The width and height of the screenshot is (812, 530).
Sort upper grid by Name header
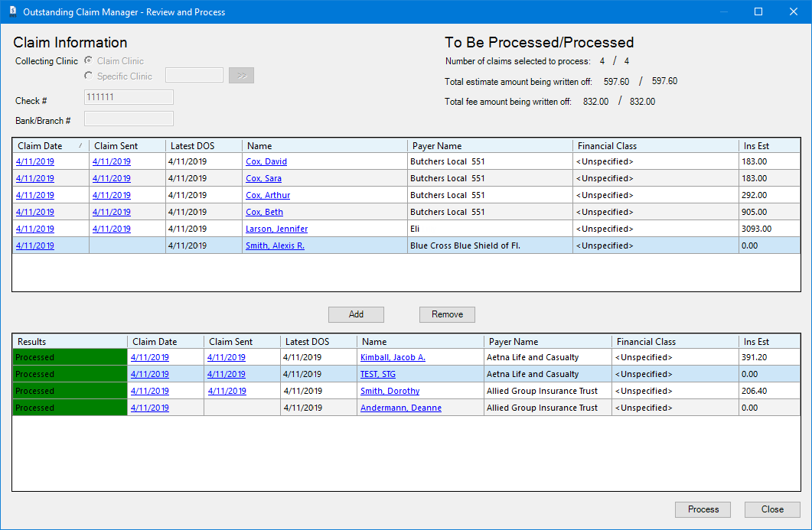coord(324,146)
